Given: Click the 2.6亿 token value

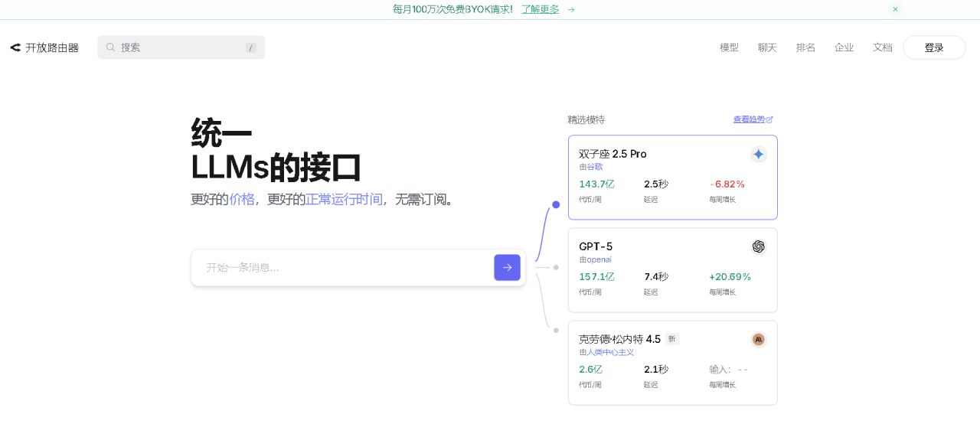Looking at the screenshot, I should (x=590, y=369).
